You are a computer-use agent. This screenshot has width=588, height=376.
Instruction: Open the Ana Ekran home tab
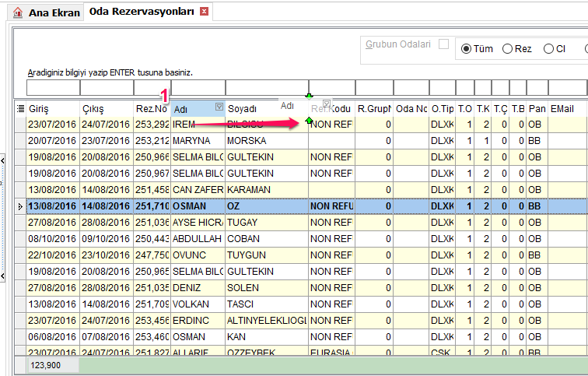47,12
